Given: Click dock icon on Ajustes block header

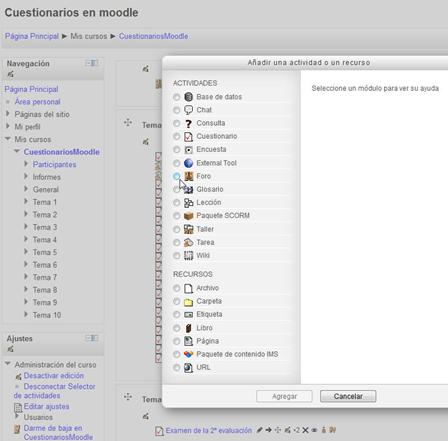Looking at the screenshot, I should tap(91, 338).
